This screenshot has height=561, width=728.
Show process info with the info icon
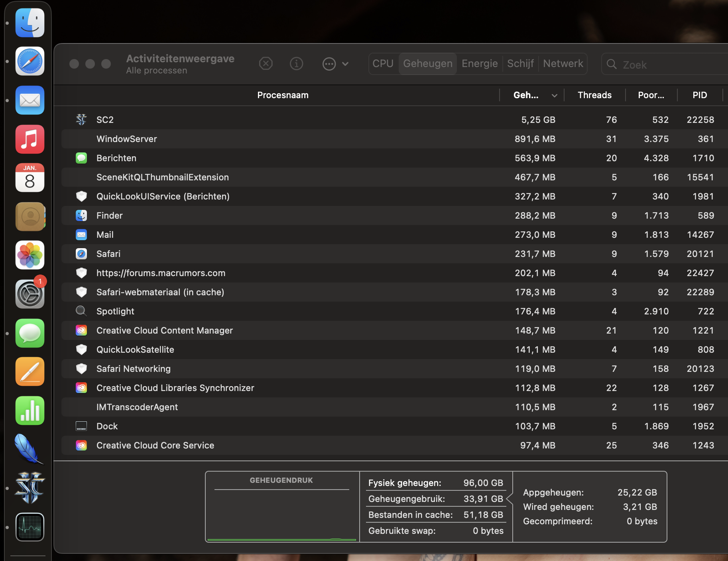coord(296,63)
